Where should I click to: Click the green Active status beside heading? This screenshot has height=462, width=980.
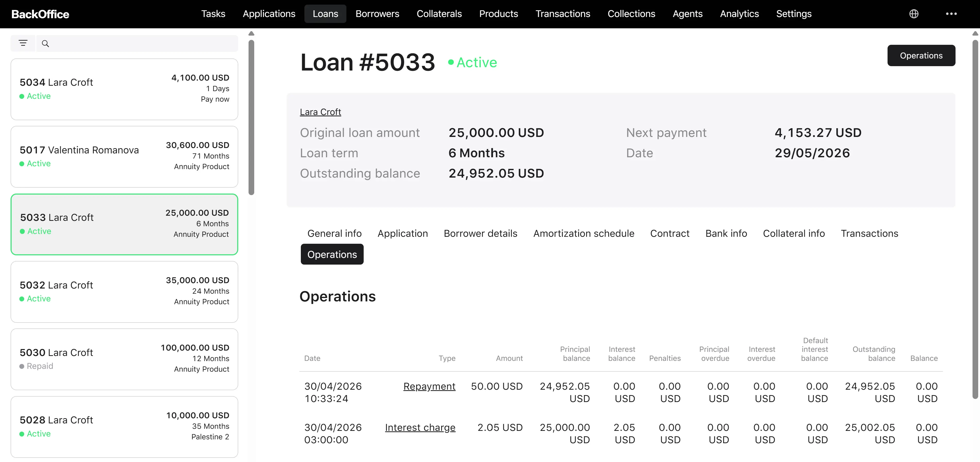tap(472, 62)
